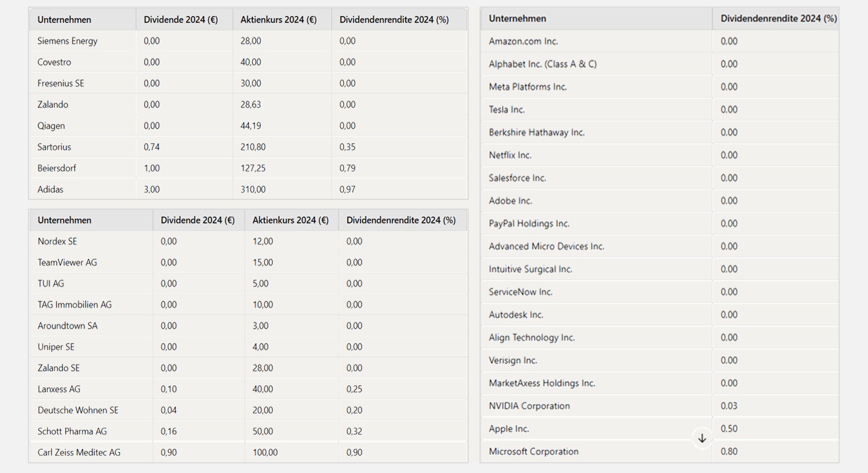This screenshot has height=473, width=868.
Task: Select the Netflix Inc. cell
Action: (x=510, y=155)
